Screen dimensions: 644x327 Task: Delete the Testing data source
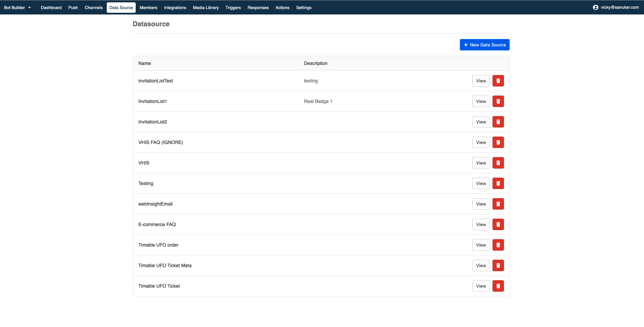[x=498, y=183]
